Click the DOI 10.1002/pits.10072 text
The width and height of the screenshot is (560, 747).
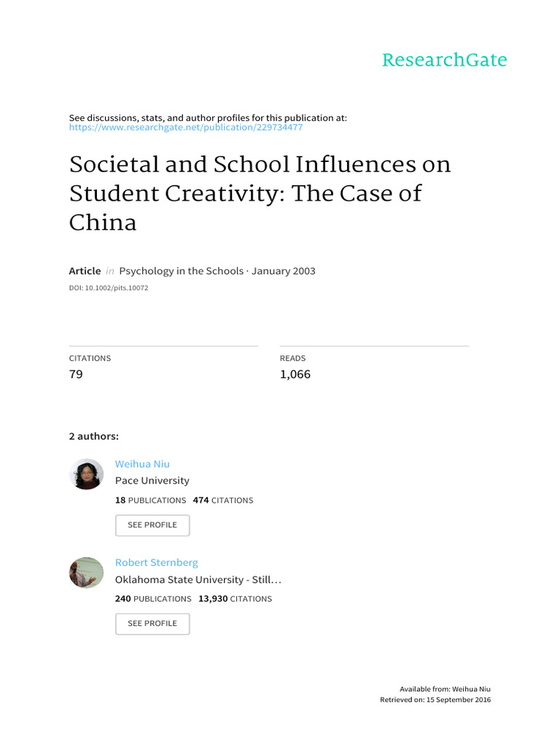tap(109, 288)
